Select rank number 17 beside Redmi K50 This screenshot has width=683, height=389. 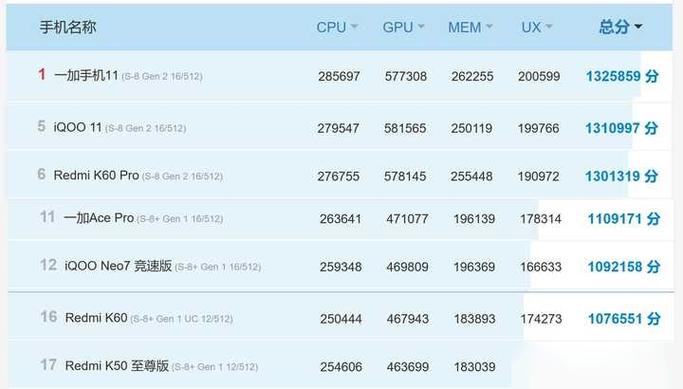click(48, 364)
